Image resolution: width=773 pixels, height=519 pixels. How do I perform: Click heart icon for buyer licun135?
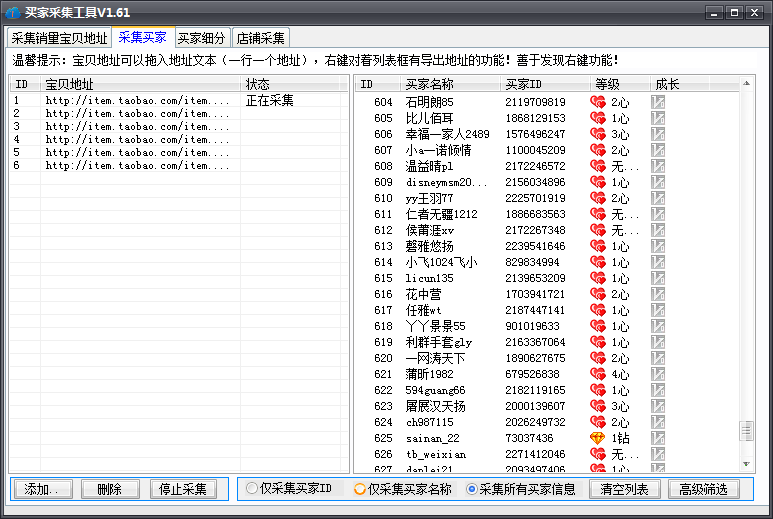598,278
